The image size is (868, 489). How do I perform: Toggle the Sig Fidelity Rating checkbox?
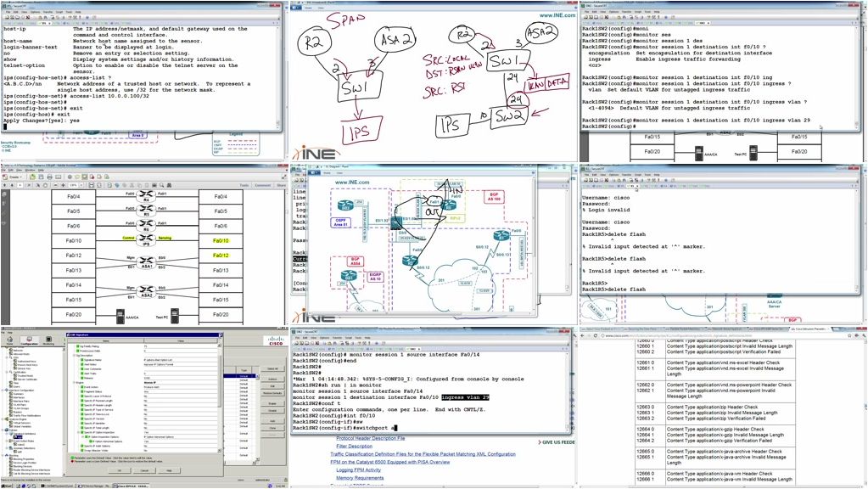point(78,346)
